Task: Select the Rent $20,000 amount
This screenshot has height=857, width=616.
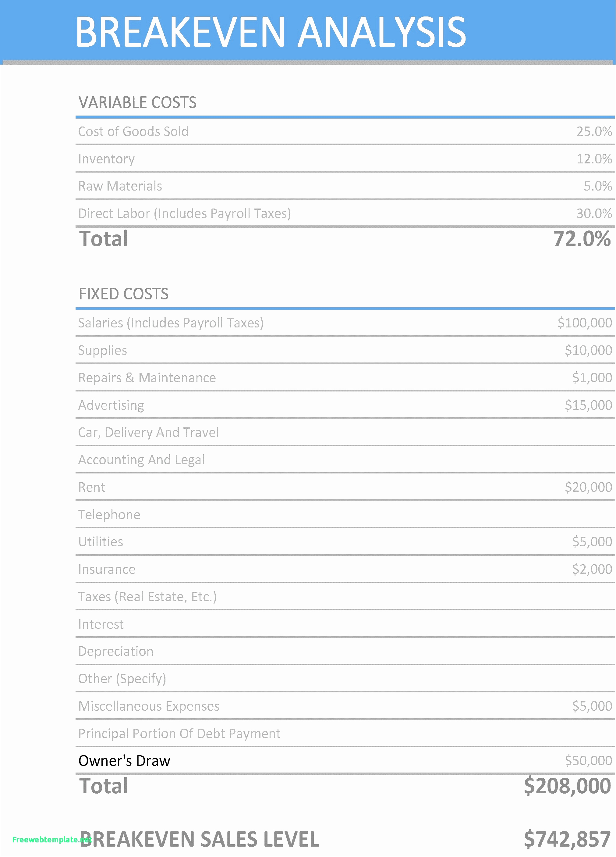Action: [x=588, y=487]
